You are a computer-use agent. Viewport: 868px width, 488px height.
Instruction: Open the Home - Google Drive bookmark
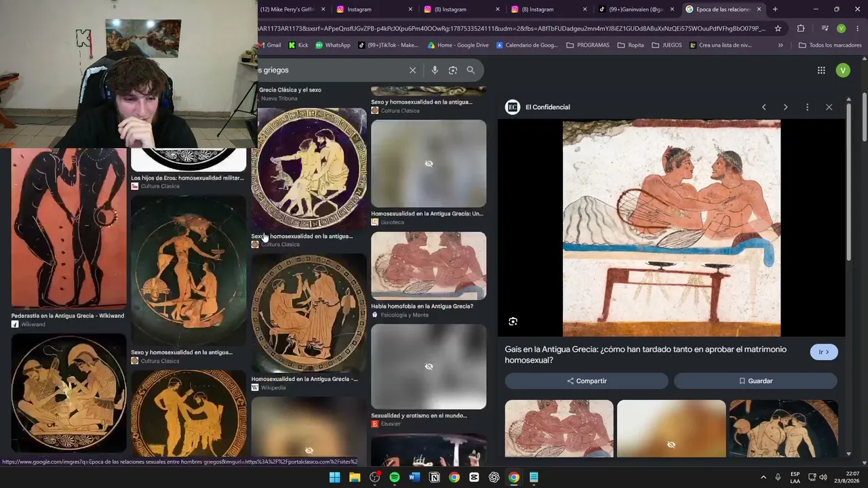click(458, 45)
